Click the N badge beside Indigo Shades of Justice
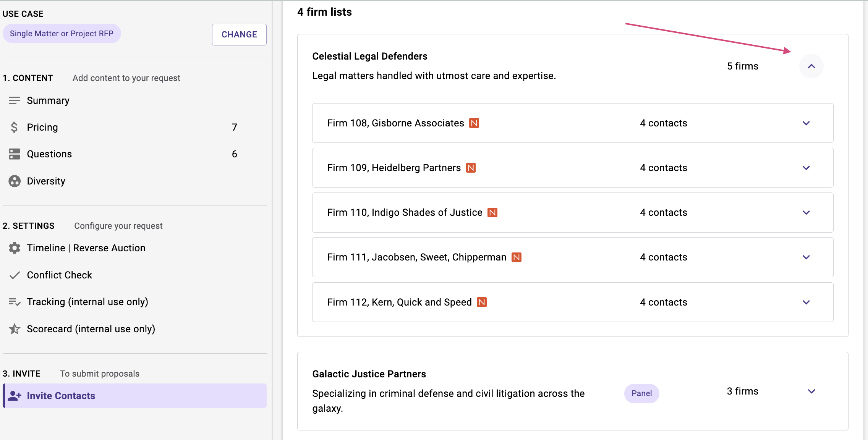 492,212
